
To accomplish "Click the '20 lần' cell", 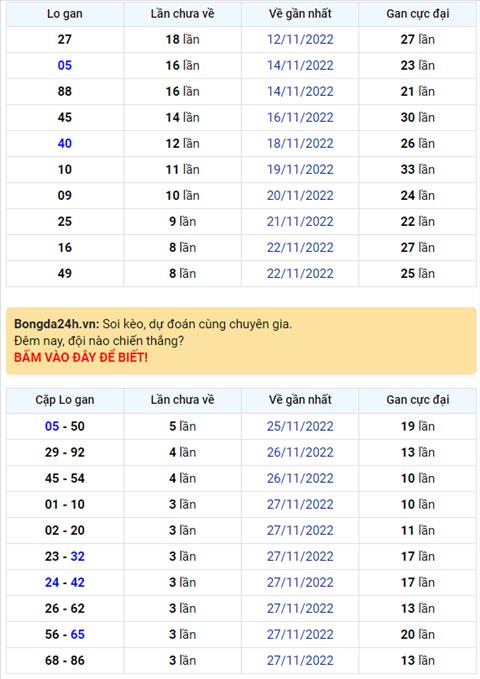I will pos(418,634).
